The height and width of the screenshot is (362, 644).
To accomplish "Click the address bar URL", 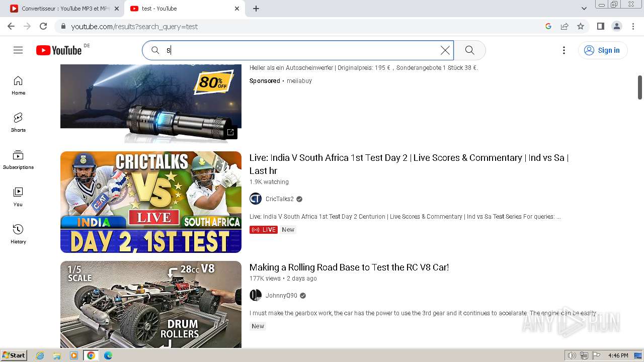I will tap(134, 27).
